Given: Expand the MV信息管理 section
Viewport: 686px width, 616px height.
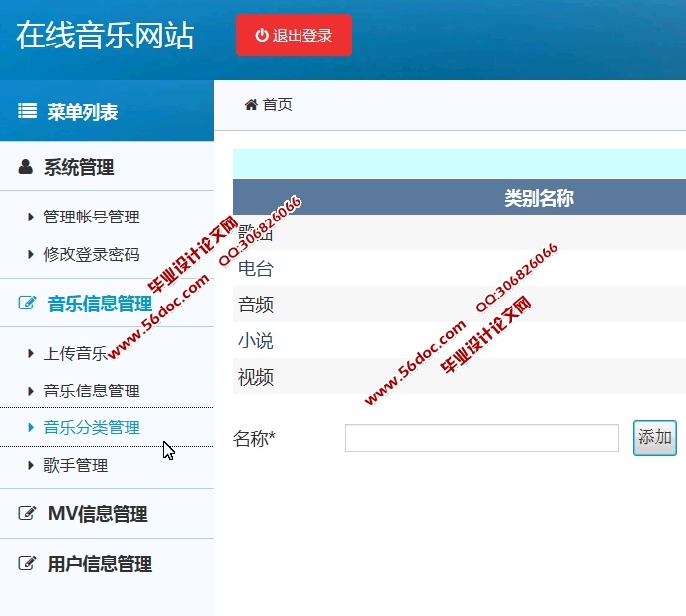Looking at the screenshot, I should (98, 514).
